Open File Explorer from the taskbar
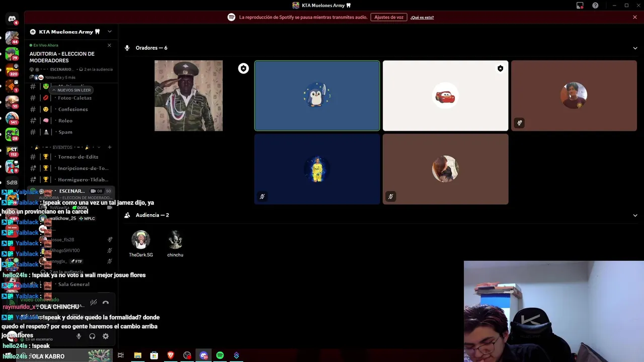Viewport: 644px width, 362px height. [x=137, y=355]
